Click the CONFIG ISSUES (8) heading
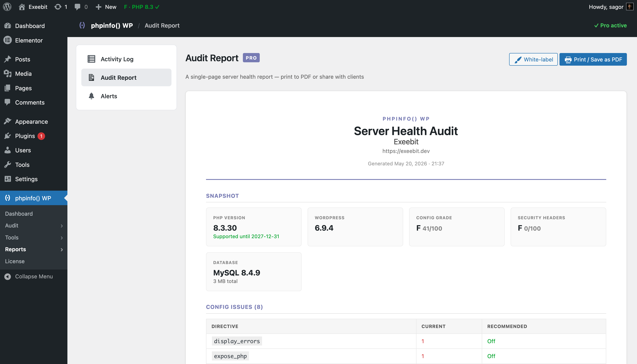Screen dimensions: 637x364 tap(234, 307)
